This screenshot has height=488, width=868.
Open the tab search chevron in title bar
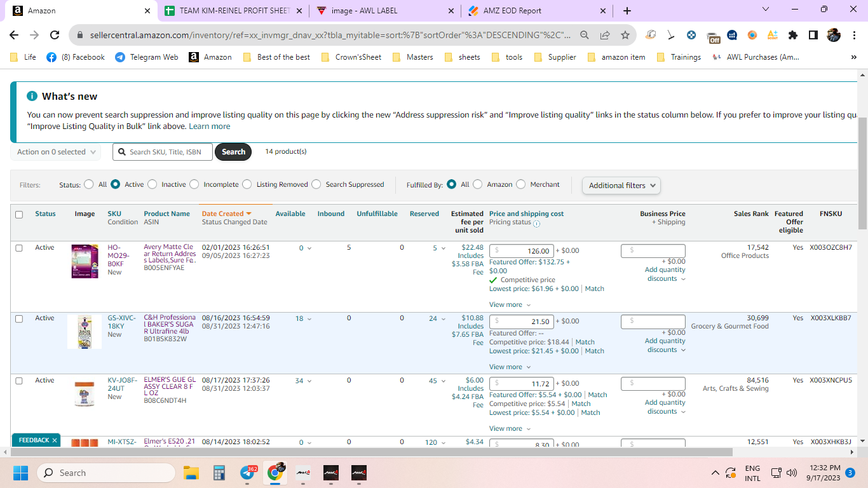765,10
